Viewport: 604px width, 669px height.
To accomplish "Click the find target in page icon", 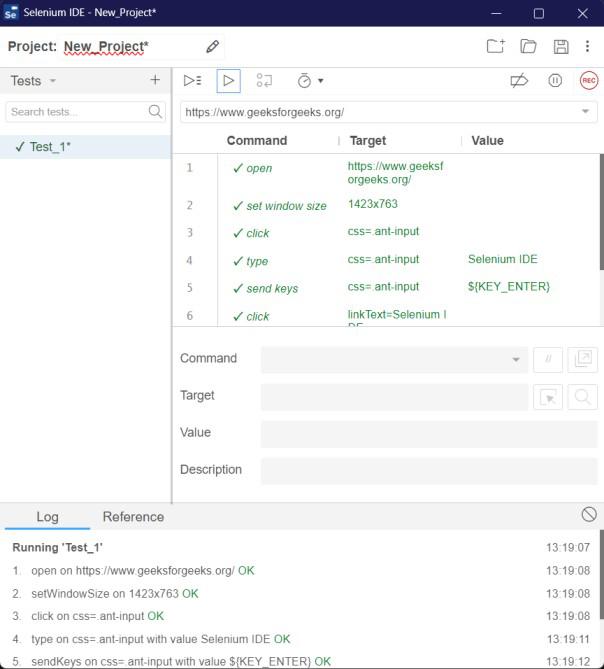I will pyautogui.click(x=583, y=397).
